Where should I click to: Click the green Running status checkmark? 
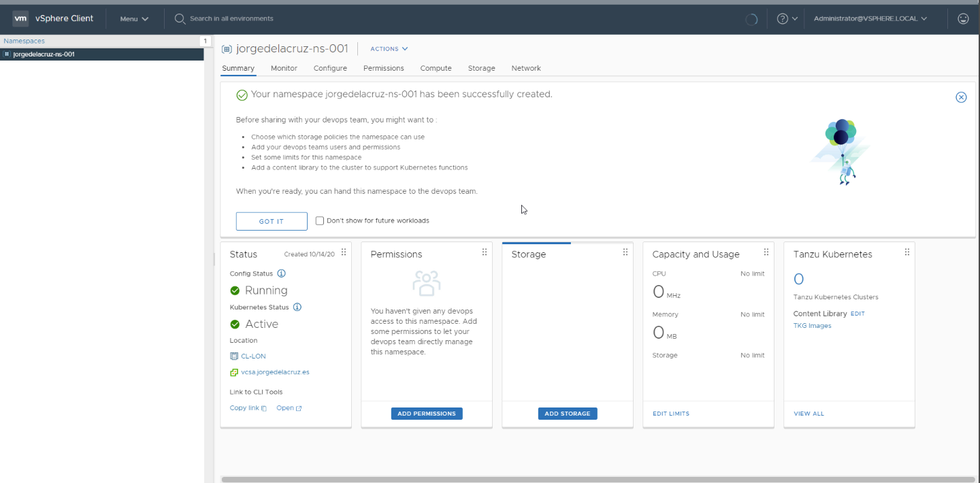tap(235, 290)
